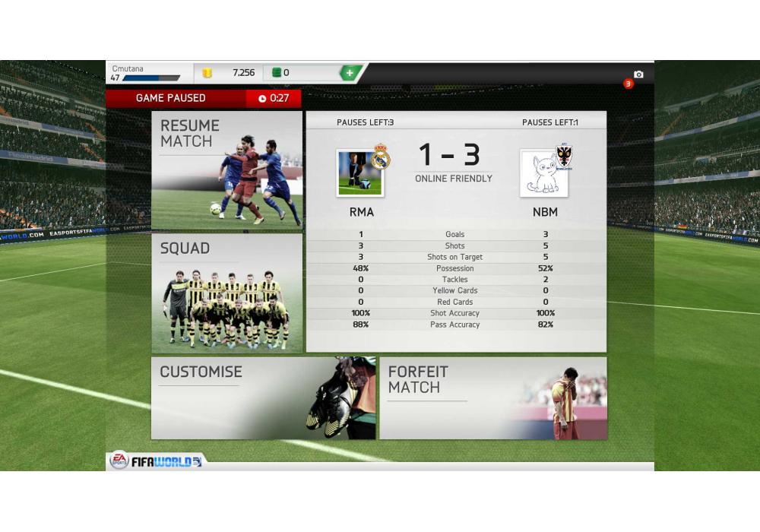Click the Real Madrid crest

pyautogui.click(x=381, y=157)
